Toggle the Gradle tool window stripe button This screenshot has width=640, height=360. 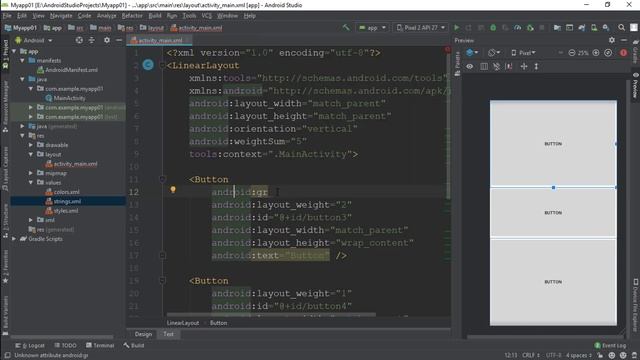click(x=636, y=51)
